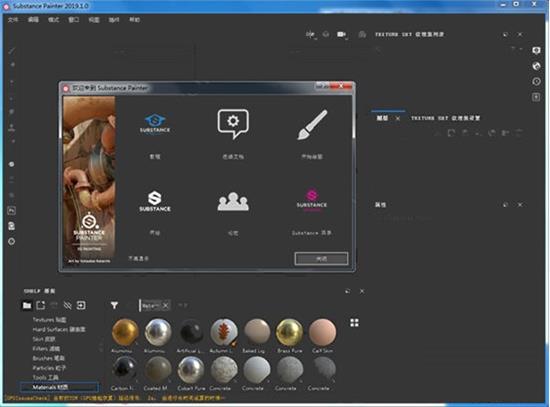Viewport: 550px width, 407px height.
Task: Select Tools category in shelf
Action: pos(46,377)
